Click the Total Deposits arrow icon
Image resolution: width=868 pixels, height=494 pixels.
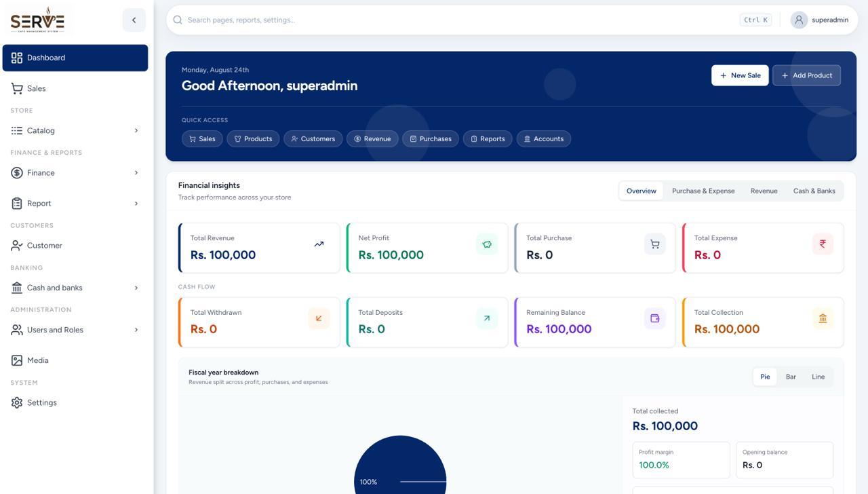[487, 318]
